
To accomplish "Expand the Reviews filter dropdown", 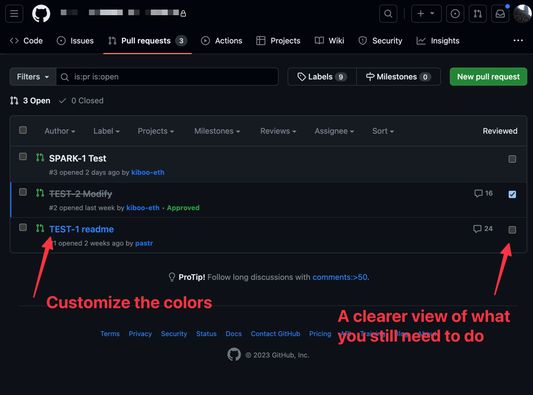I will tap(278, 131).
